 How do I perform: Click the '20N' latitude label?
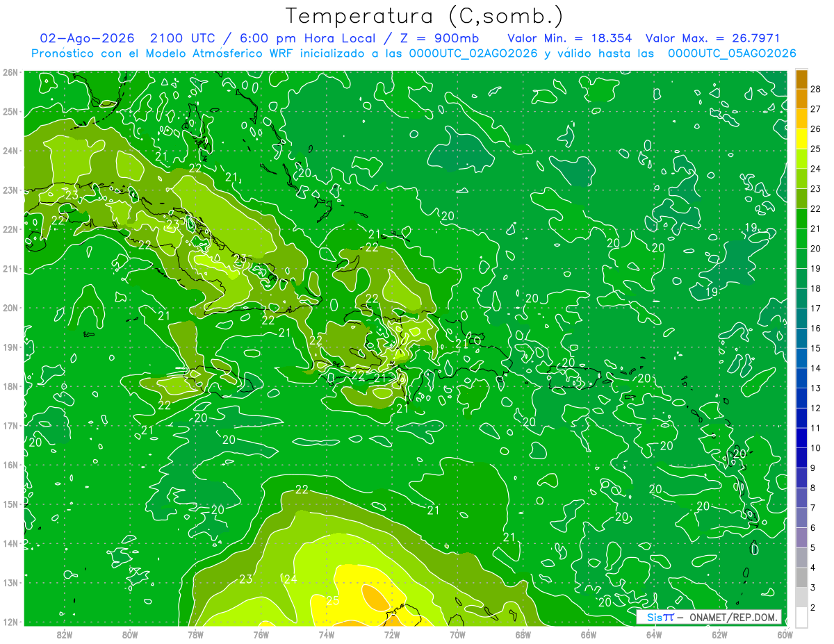click(x=10, y=308)
